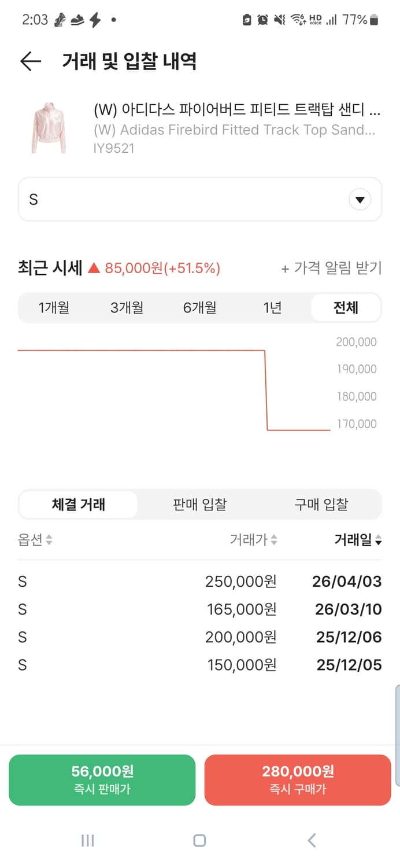Tap the 250,000원 transaction row dated 26/04/03
The height and width of the screenshot is (868, 400).
(x=199, y=582)
